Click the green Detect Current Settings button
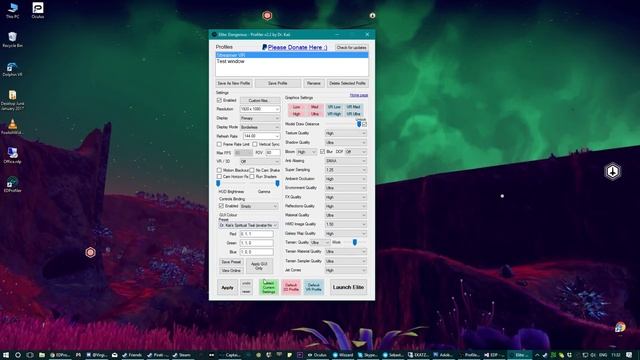 pyautogui.click(x=269, y=287)
